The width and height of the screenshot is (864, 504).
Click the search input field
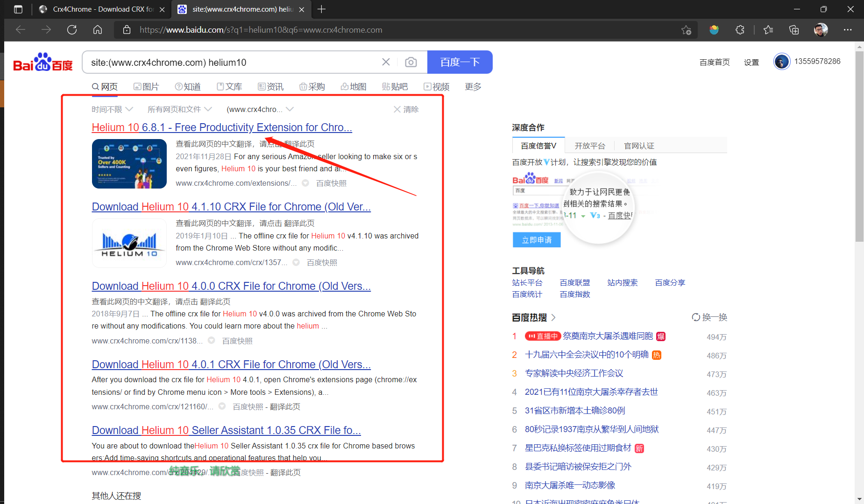tap(234, 62)
